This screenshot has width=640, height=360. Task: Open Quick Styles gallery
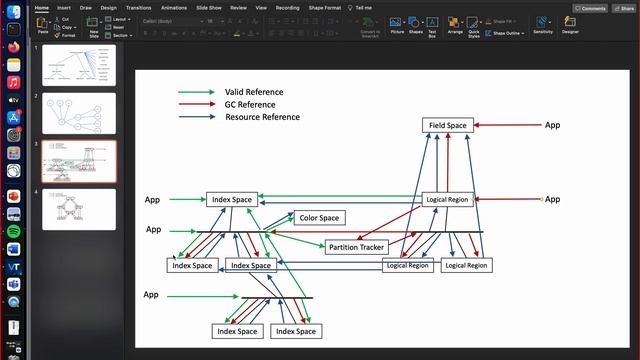tap(472, 22)
